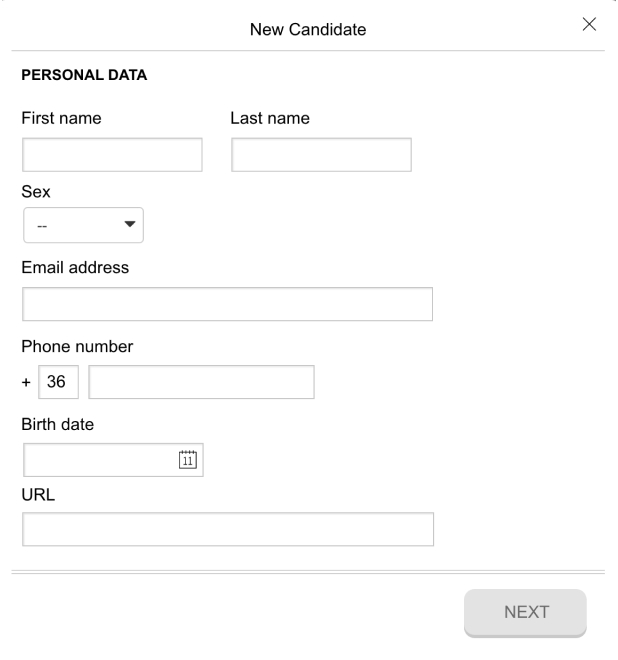Click inside the Birth date text field

click(100, 460)
